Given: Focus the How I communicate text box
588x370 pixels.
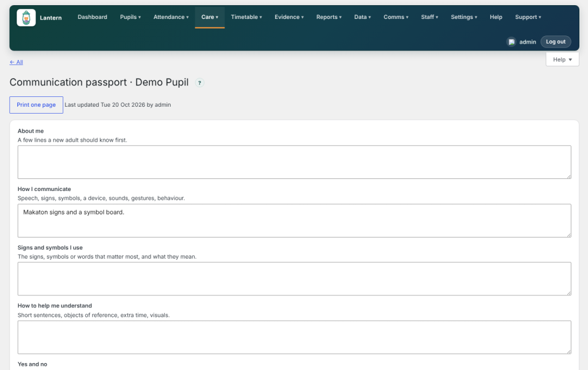Looking at the screenshot, I should 294,221.
